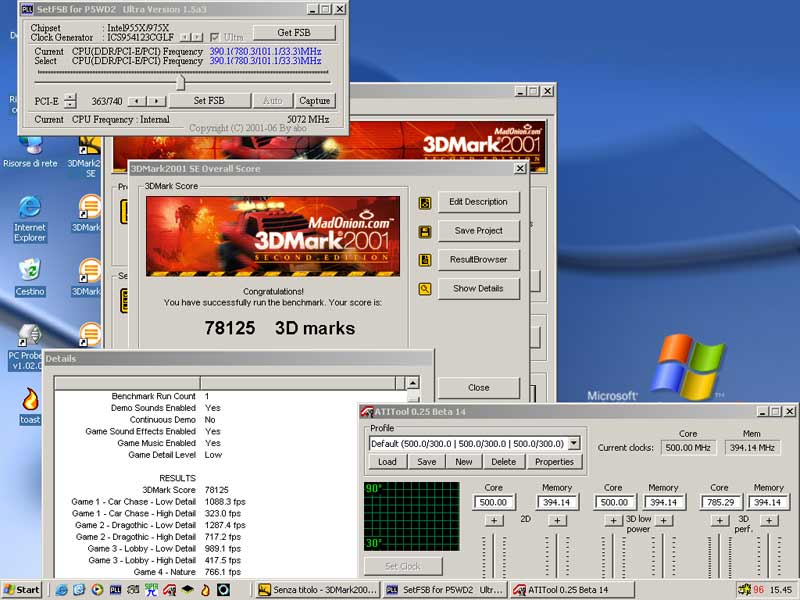This screenshot has width=800, height=600.
Task: Click Edit Description button
Action: 479,202
